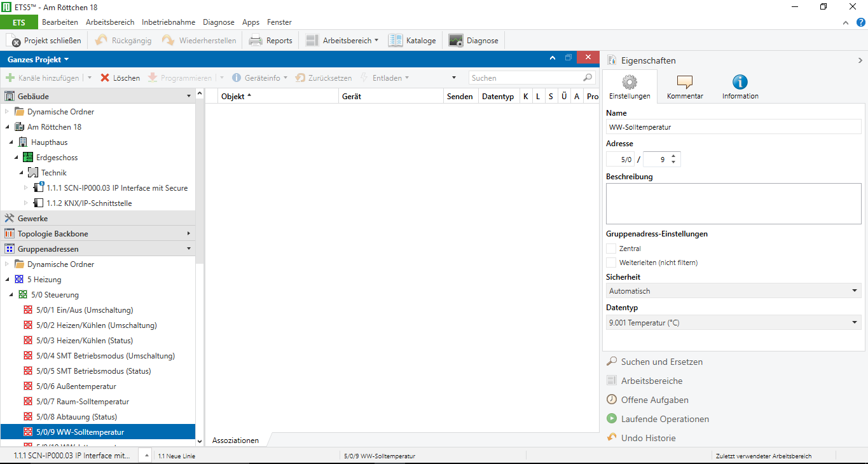This screenshot has height=464, width=868.
Task: Open the Inbetriebnahme menu
Action: pos(169,22)
